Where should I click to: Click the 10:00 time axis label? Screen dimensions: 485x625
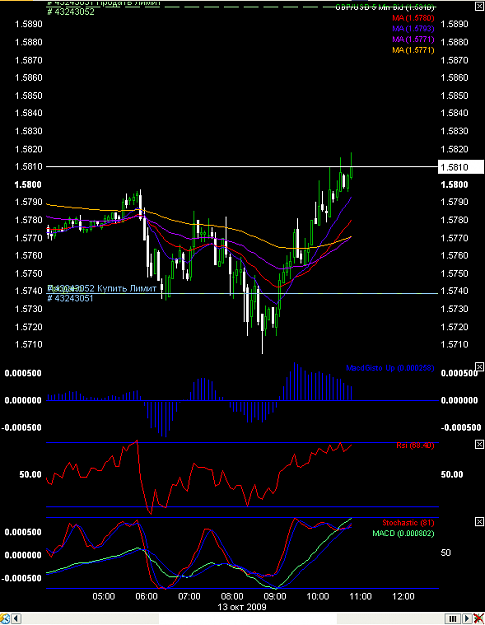pyautogui.click(x=318, y=597)
